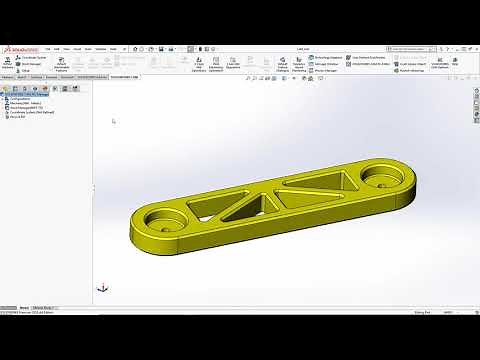The width and height of the screenshot is (480, 360).
Task: Click the Print icon in quick access toolbar
Action: pos(171,49)
